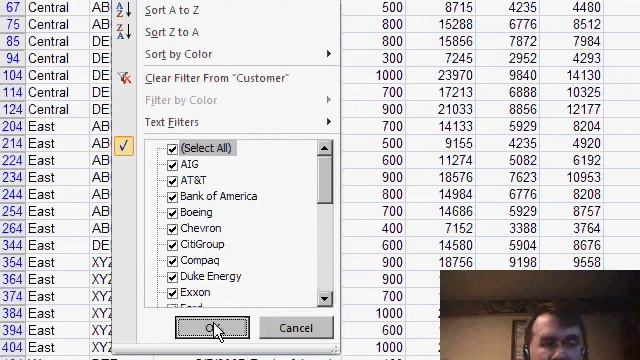Expand Sort by Color arrow
Viewport: 640px width, 360px height.
pos(329,54)
